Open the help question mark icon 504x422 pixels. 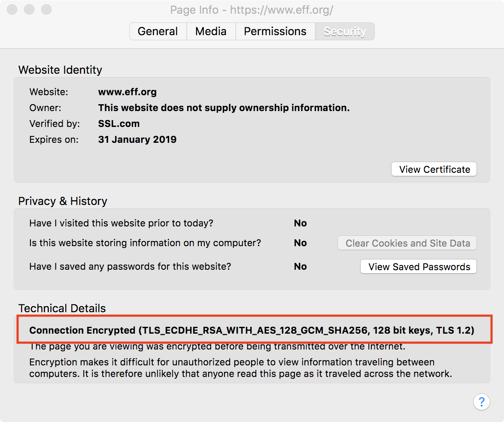[482, 402]
